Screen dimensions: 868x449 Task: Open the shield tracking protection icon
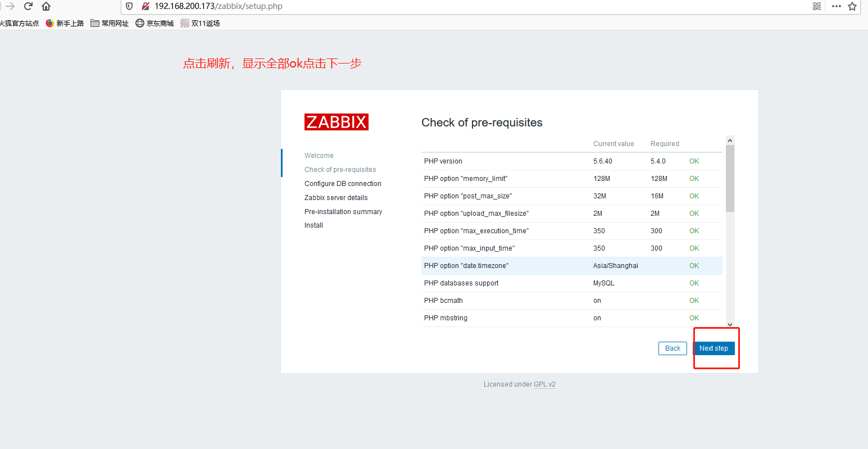[129, 6]
